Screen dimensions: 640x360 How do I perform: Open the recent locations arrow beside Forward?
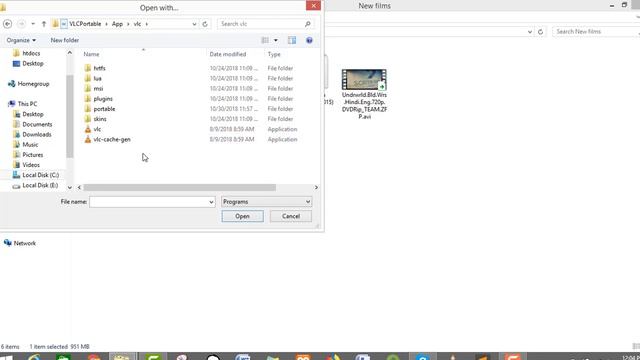pos(33,24)
